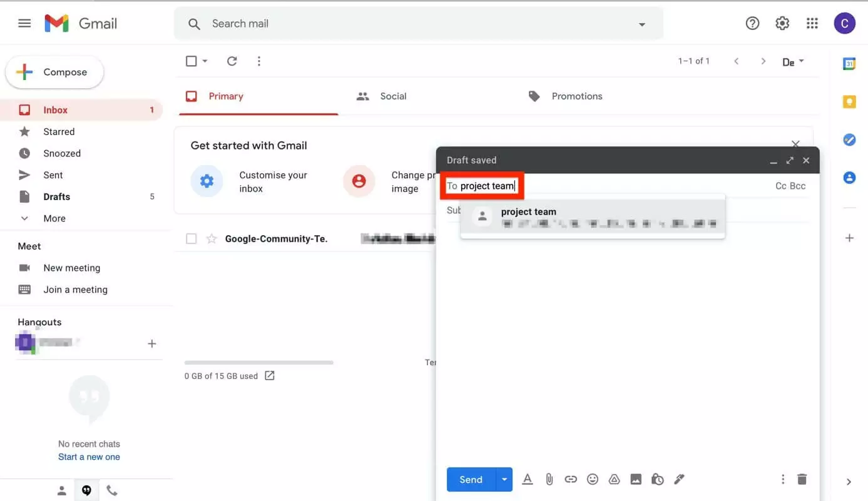The image size is (868, 501).
Task: Open text formatting options
Action: pyautogui.click(x=528, y=479)
